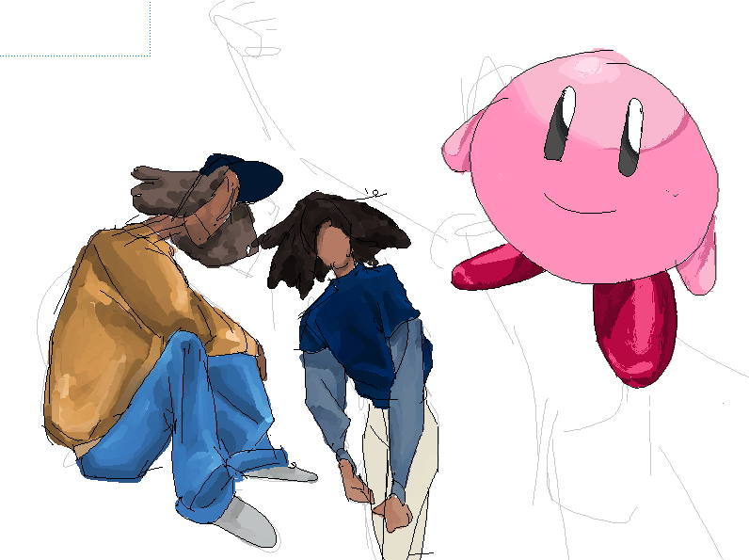Viewport: 749px width, 560px height.
Task: Click Kirby's lower red foot
Action: point(635,328)
